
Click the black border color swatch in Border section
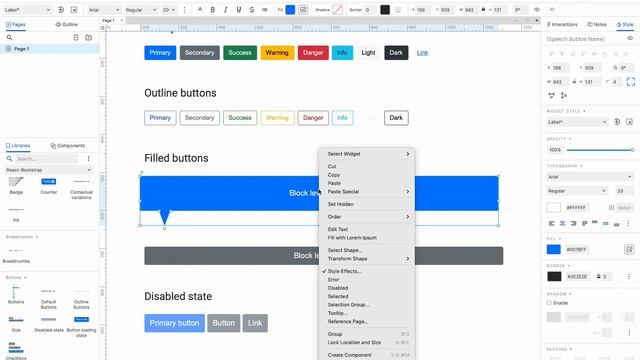pyautogui.click(x=554, y=276)
